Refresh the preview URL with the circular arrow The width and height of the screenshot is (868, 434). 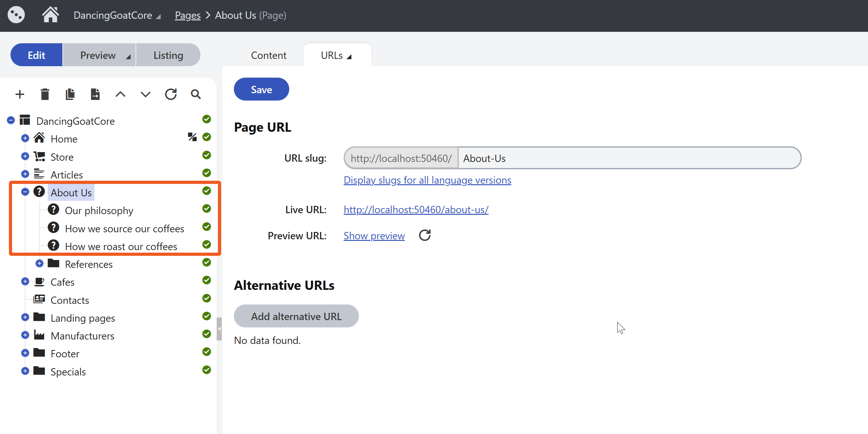pos(424,235)
